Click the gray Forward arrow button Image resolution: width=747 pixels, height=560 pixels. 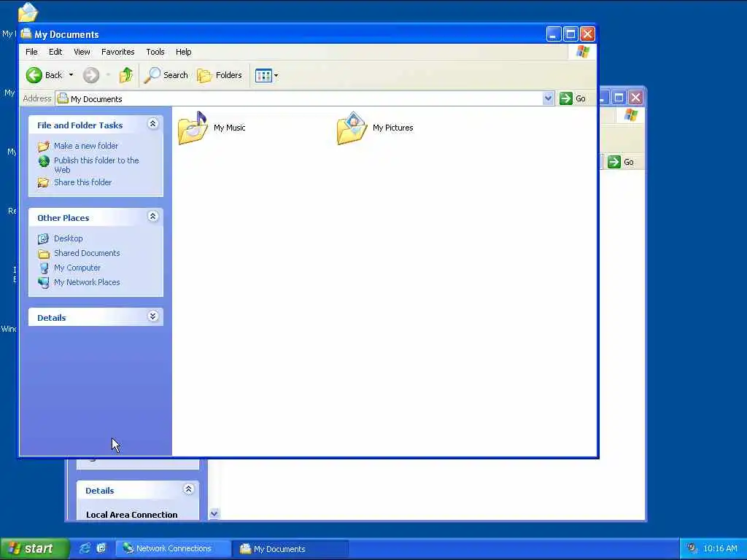pos(91,75)
